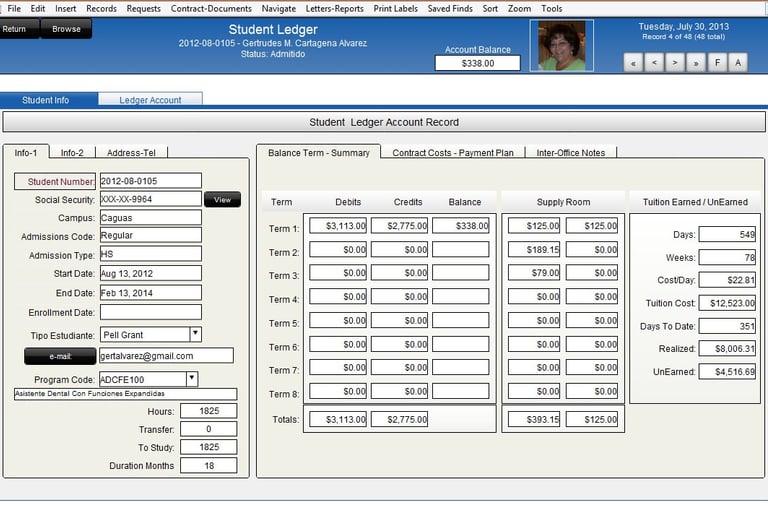
Task: Click Term 1 Debits value $3,113.00
Action: coord(338,226)
